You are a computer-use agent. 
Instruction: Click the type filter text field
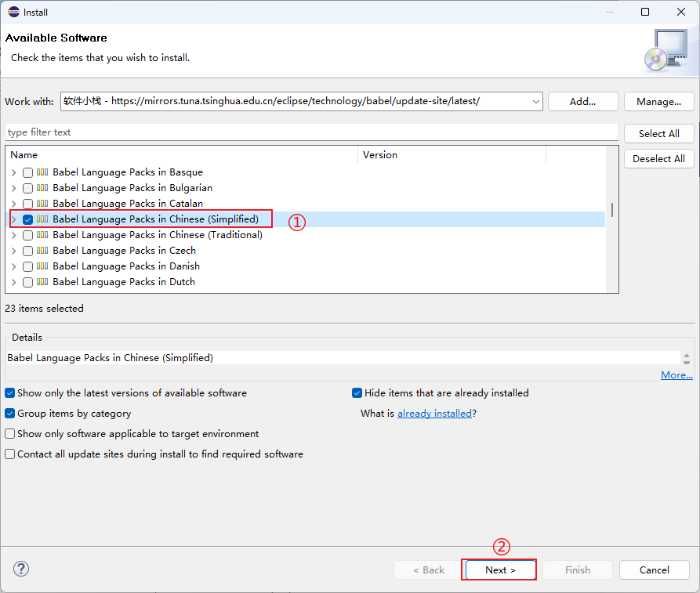[x=312, y=132]
